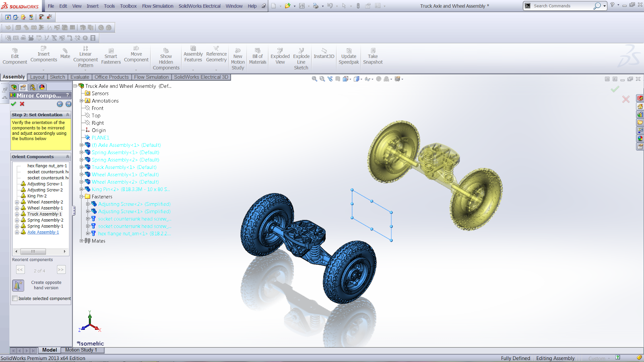This screenshot has width=644, height=362.
Task: Open the Insert menu
Action: (93, 6)
